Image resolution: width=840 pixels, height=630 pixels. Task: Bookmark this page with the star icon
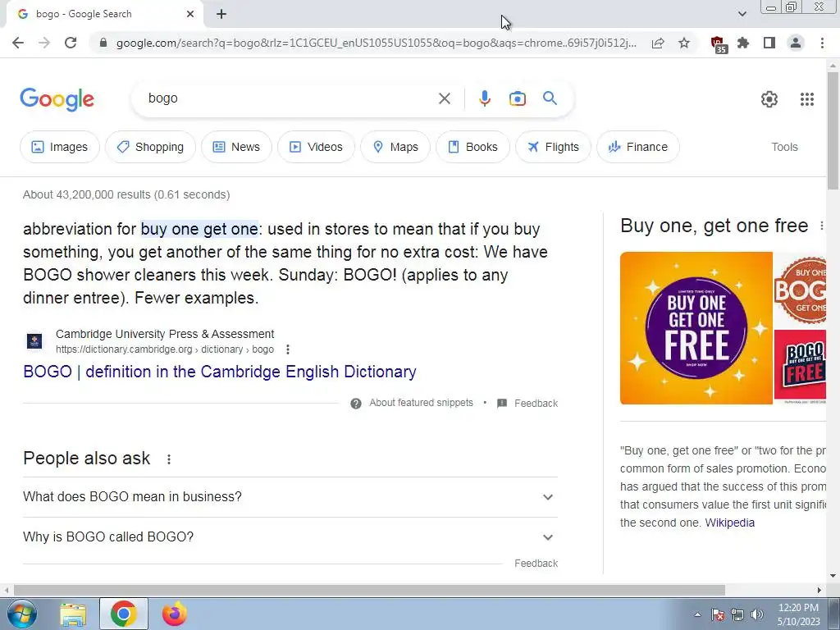pos(684,43)
